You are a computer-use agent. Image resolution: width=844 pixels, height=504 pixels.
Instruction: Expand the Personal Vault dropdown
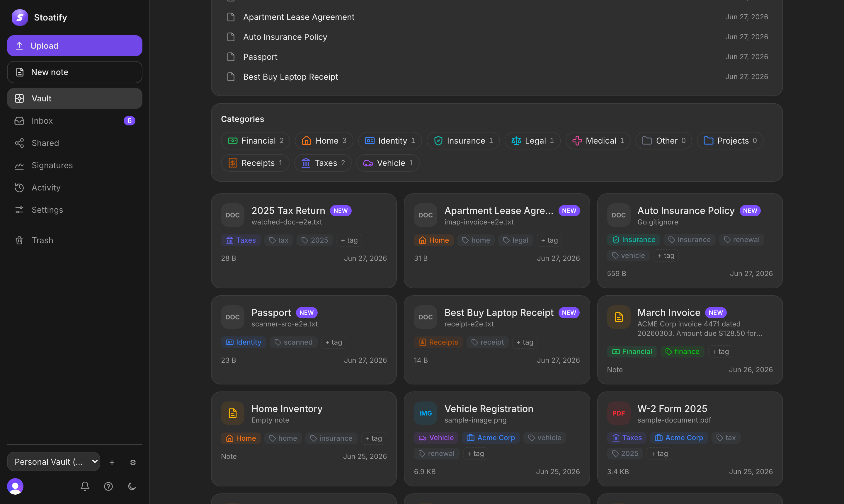pos(54,462)
